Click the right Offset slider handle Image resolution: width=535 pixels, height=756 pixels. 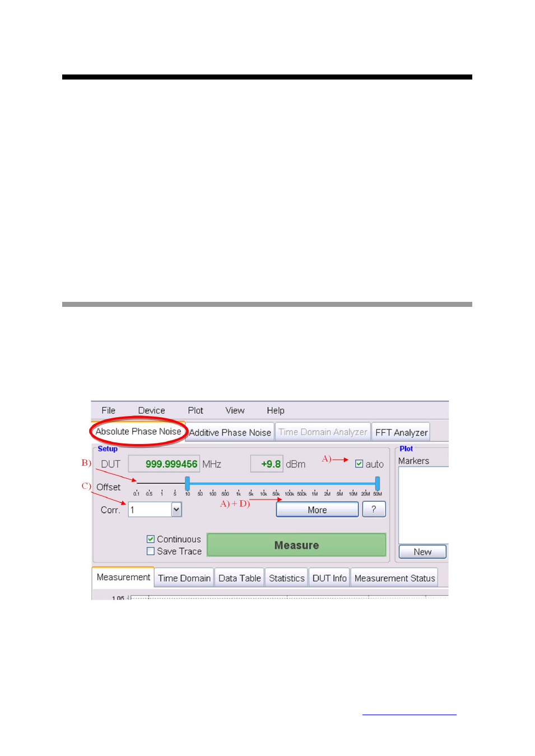point(378,483)
